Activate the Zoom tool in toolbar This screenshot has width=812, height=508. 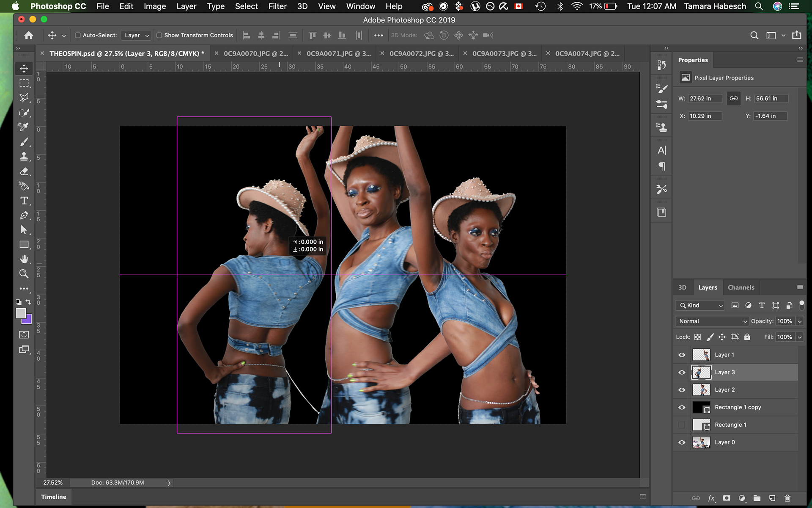click(24, 274)
